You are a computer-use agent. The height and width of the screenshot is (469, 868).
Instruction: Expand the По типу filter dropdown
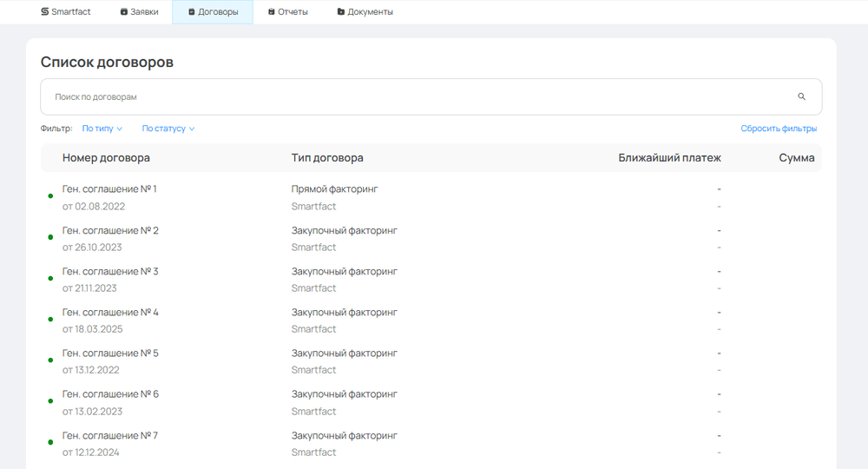102,129
